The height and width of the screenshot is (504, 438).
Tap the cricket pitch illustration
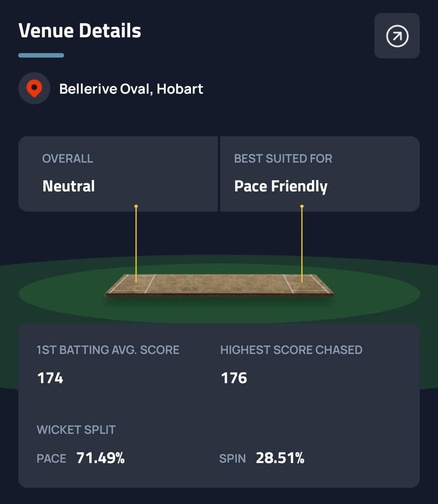click(x=219, y=285)
